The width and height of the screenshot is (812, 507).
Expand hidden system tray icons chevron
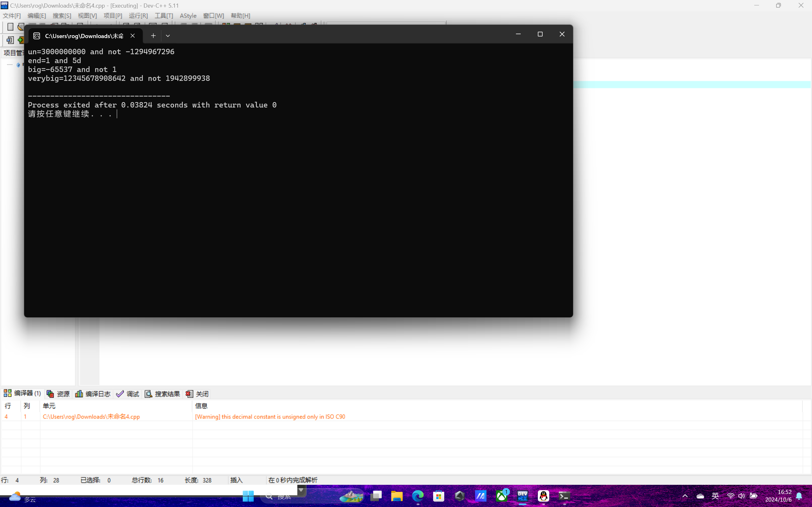[685, 496]
